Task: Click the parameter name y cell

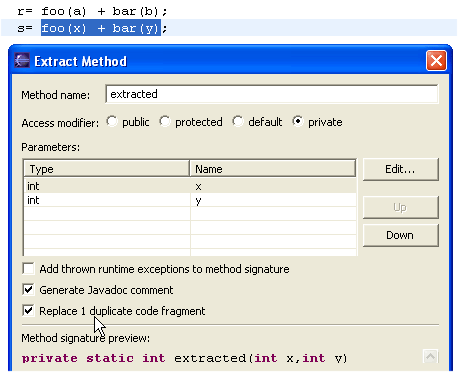Action: coord(273,200)
